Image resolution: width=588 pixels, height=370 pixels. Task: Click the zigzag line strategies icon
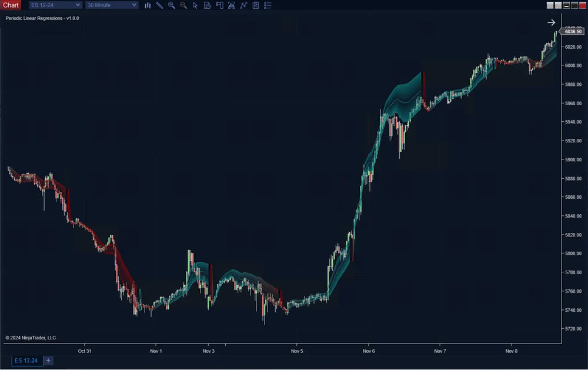click(x=243, y=5)
